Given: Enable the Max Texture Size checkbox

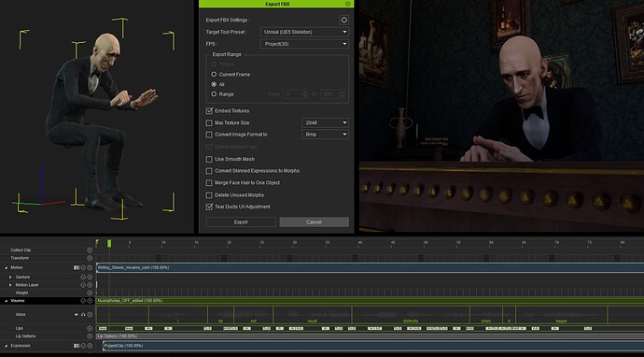Looking at the screenshot, I should (x=209, y=122).
